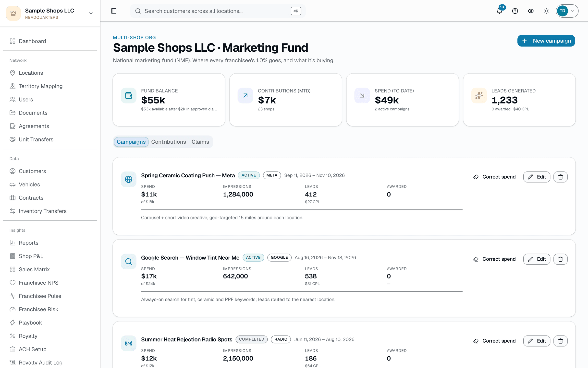This screenshot has width=588, height=368.
Task: Open Dashboard in the sidebar
Action: click(x=50, y=41)
